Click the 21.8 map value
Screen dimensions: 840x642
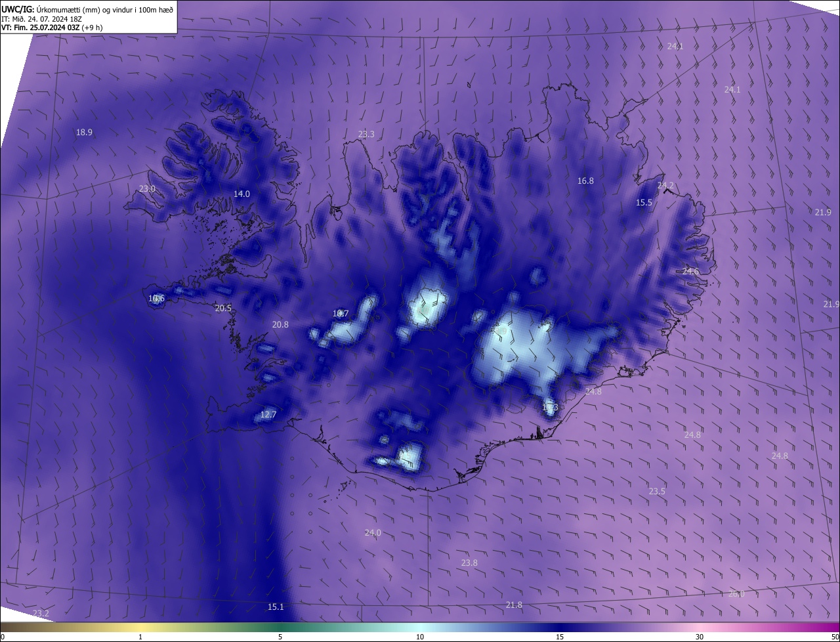514,605
